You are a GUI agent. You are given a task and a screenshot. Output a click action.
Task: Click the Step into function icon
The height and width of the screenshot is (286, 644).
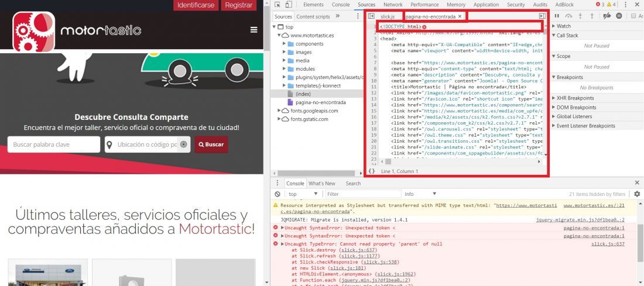[x=580, y=16]
